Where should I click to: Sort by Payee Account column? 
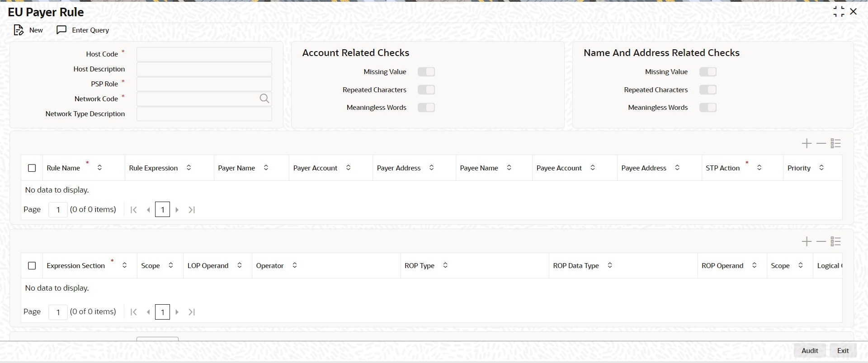[593, 168]
